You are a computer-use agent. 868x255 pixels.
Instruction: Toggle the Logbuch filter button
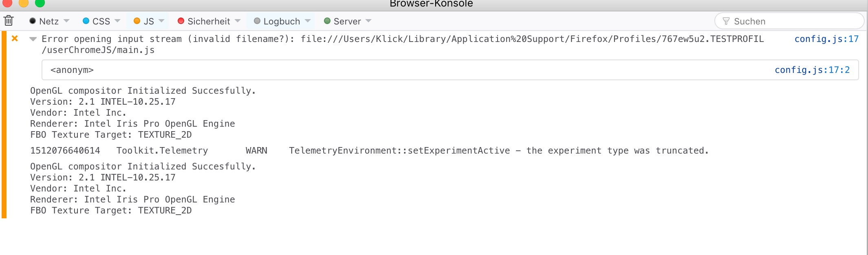point(277,21)
